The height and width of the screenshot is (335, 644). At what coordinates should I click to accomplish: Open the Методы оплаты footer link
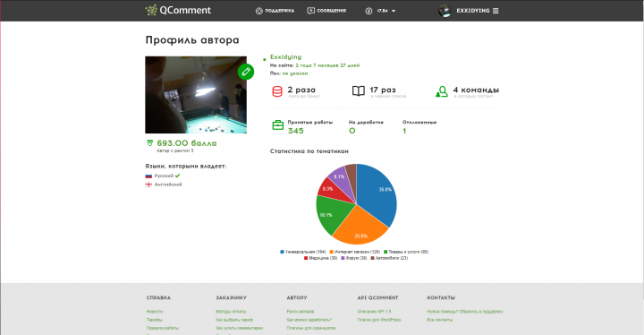(231, 312)
